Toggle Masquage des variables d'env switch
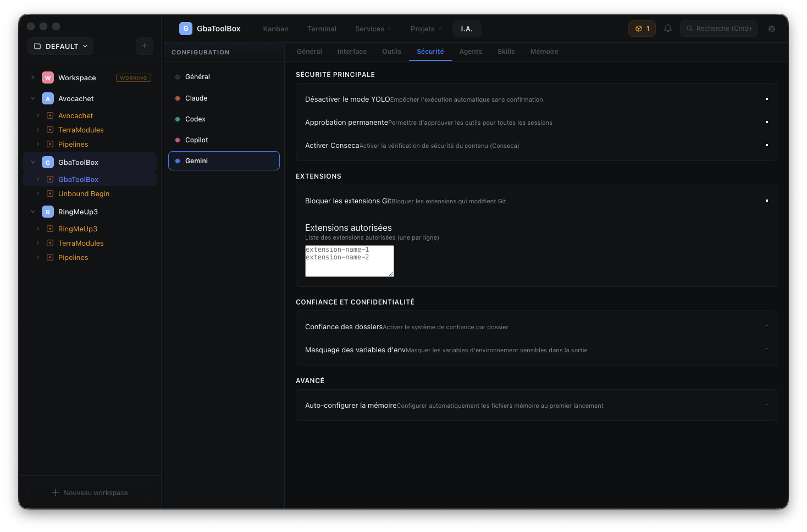 766,350
